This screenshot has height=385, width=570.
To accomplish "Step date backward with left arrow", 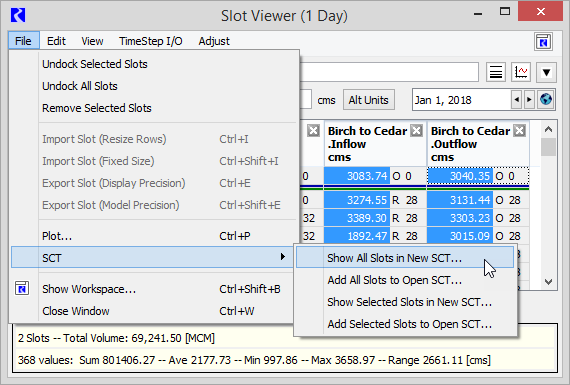I will click(x=517, y=100).
